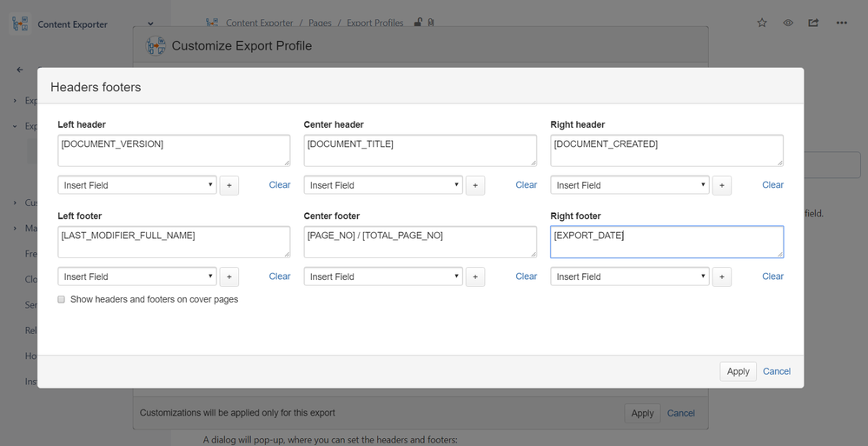868x446 pixels.
Task: Clear the Right footer field
Action: pos(773,276)
